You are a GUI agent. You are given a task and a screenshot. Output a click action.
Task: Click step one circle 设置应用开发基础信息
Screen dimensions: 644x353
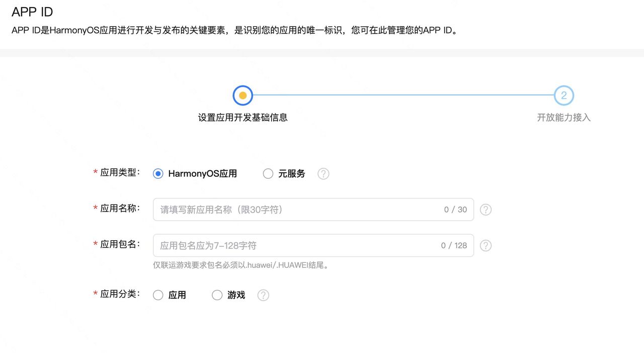(243, 95)
